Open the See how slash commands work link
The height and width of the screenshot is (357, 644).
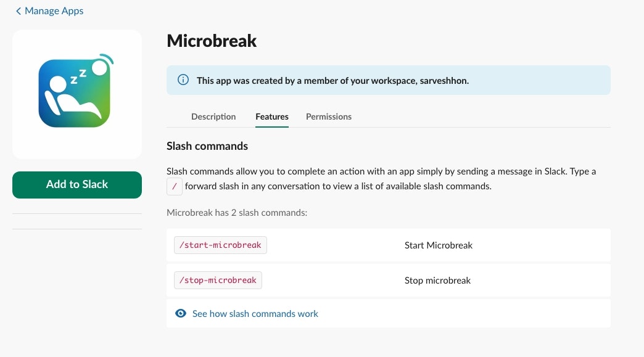[255, 313]
